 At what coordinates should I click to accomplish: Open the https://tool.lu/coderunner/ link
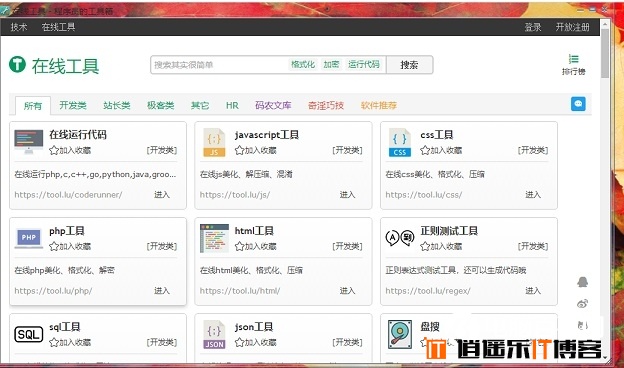[68, 195]
